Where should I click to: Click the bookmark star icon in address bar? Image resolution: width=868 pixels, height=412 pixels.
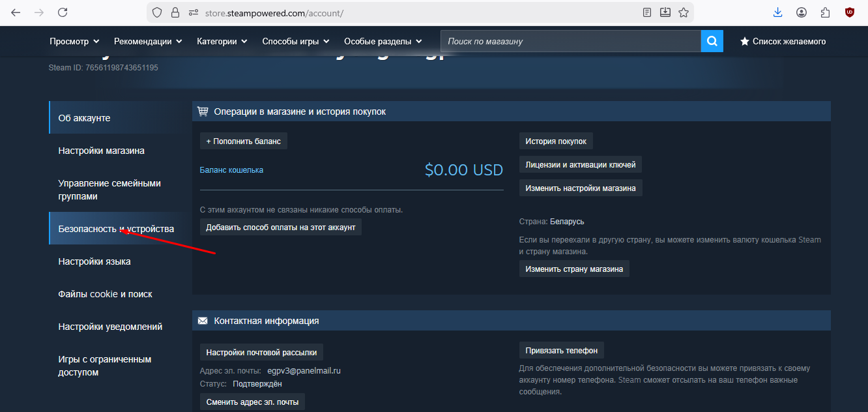point(684,12)
